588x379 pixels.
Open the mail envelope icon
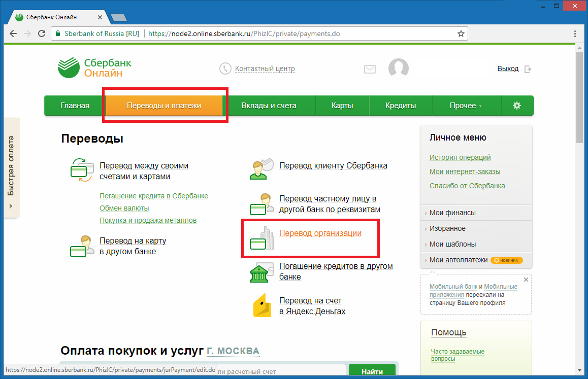(x=370, y=69)
